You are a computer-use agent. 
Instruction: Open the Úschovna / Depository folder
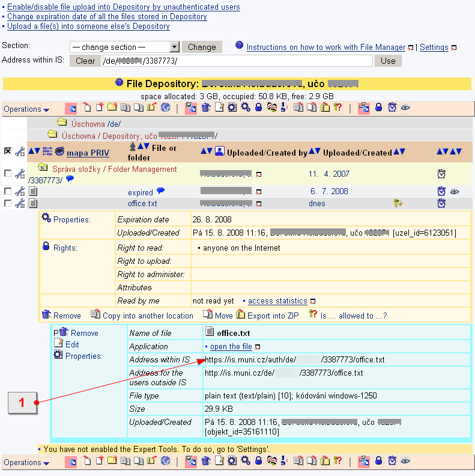pos(139,136)
